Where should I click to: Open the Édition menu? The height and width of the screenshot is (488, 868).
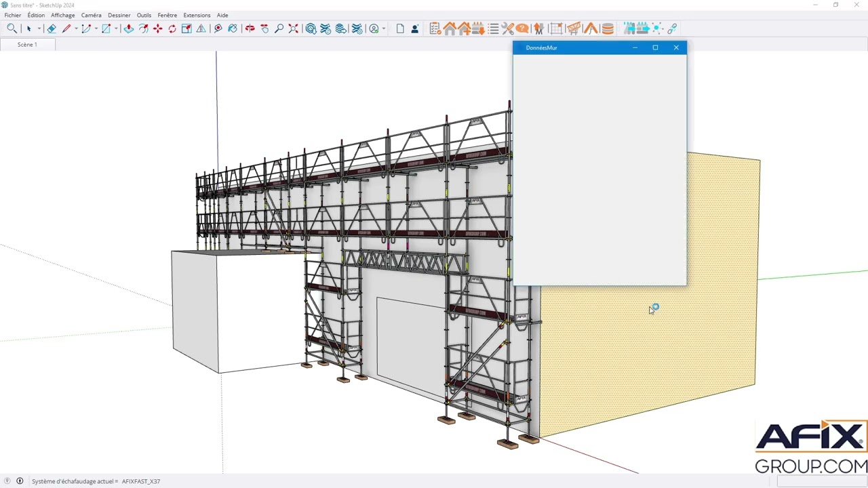point(36,15)
